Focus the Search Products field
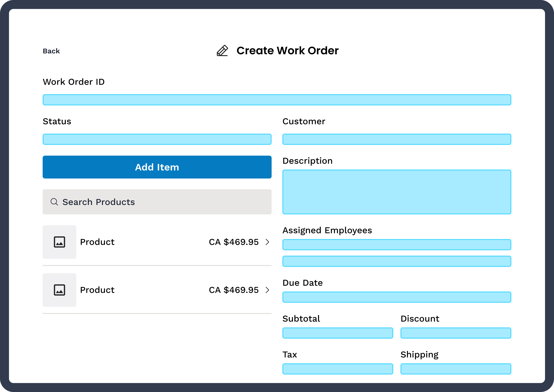Screen dimensions: 554x392 point(157,202)
